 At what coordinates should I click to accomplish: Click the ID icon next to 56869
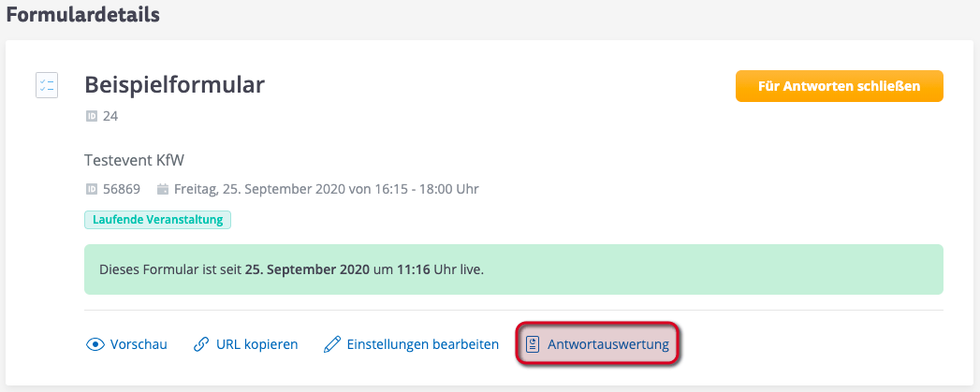(x=92, y=189)
